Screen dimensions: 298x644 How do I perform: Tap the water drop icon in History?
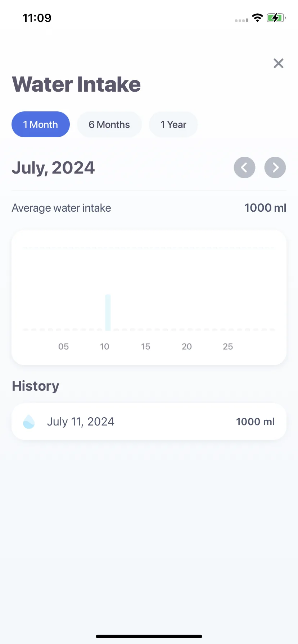[x=29, y=422]
